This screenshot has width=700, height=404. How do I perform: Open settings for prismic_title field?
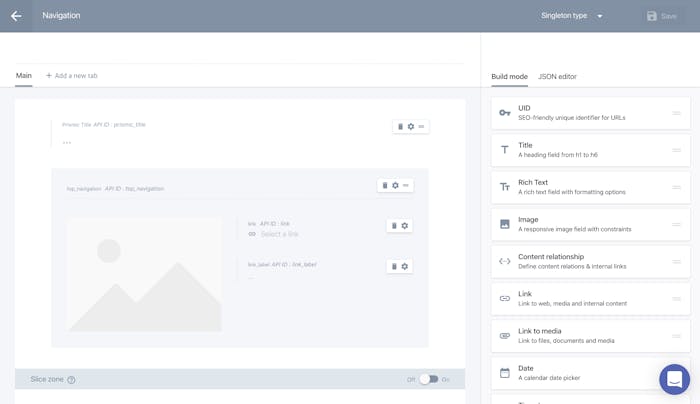[x=411, y=127]
